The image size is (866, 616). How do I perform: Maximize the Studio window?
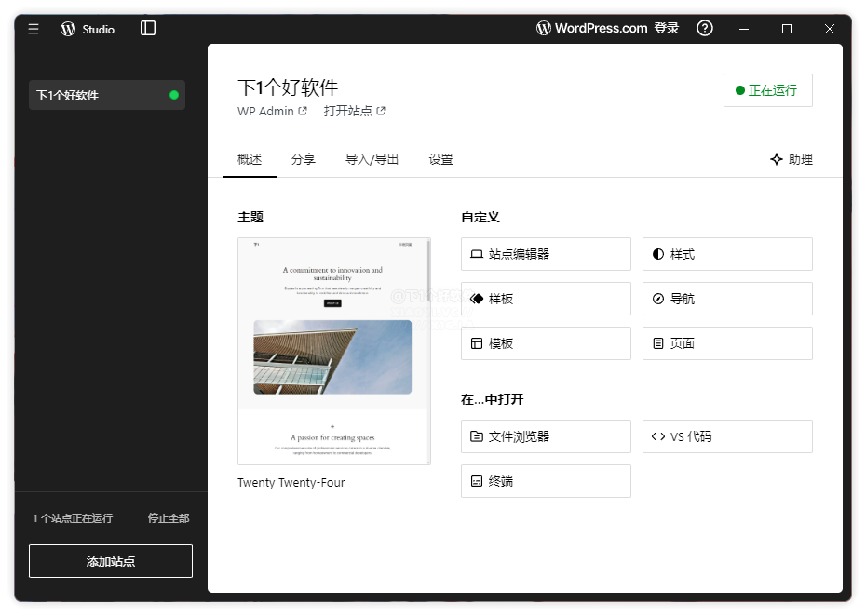(787, 29)
